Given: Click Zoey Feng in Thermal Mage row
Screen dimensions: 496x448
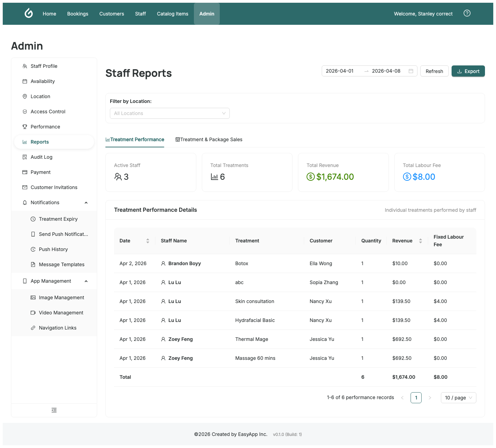Looking at the screenshot, I should point(180,339).
